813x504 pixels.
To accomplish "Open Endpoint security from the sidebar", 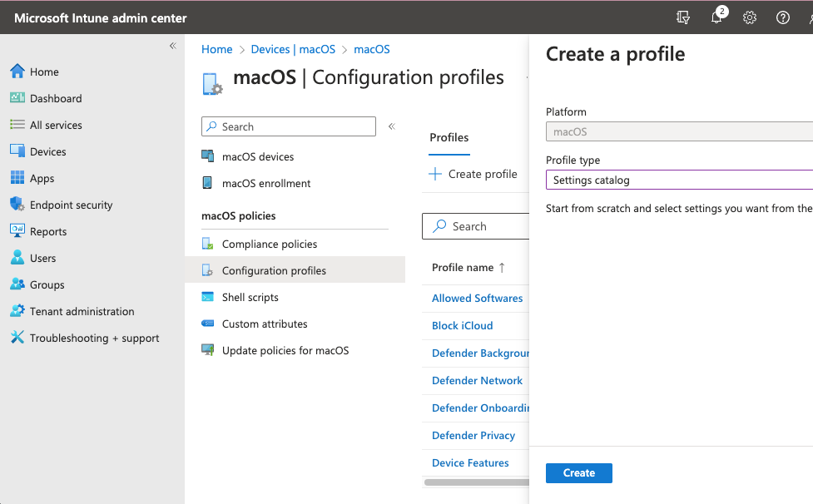I will tap(71, 205).
